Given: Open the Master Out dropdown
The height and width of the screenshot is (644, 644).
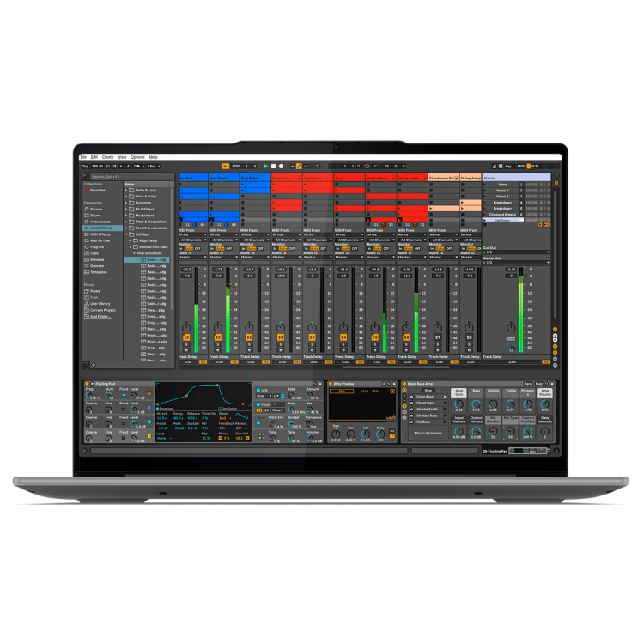Looking at the screenshot, I should click(x=516, y=263).
